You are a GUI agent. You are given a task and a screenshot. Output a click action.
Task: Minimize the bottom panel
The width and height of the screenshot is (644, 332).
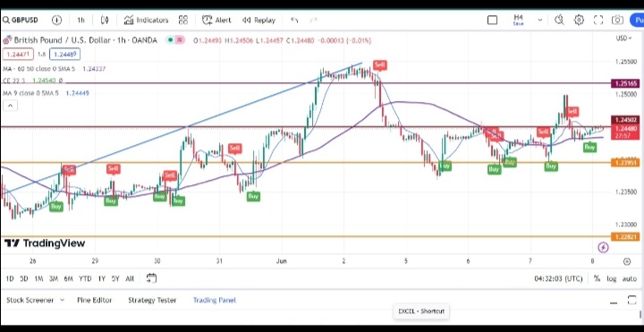[x=614, y=302]
